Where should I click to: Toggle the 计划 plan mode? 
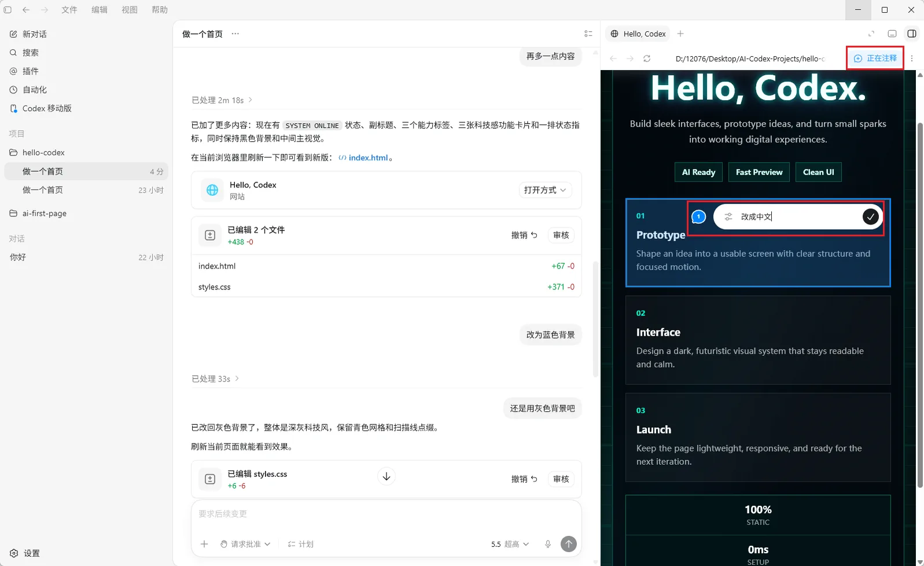click(x=301, y=544)
